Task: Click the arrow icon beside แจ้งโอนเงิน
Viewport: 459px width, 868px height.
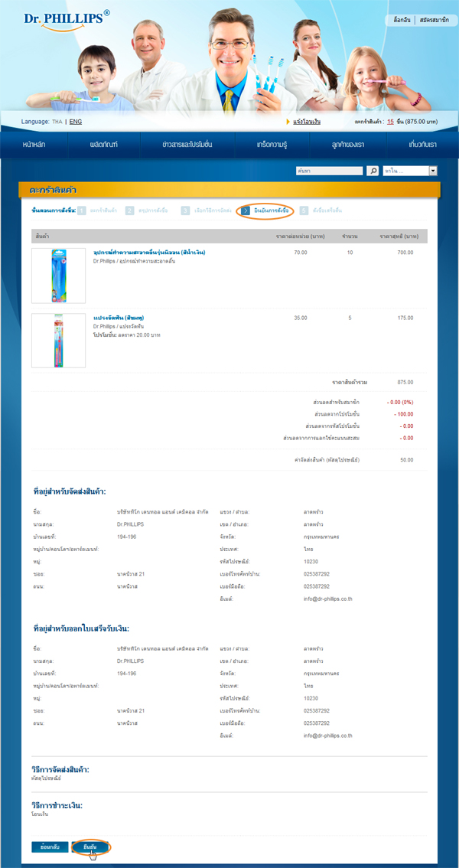Action: click(x=288, y=122)
